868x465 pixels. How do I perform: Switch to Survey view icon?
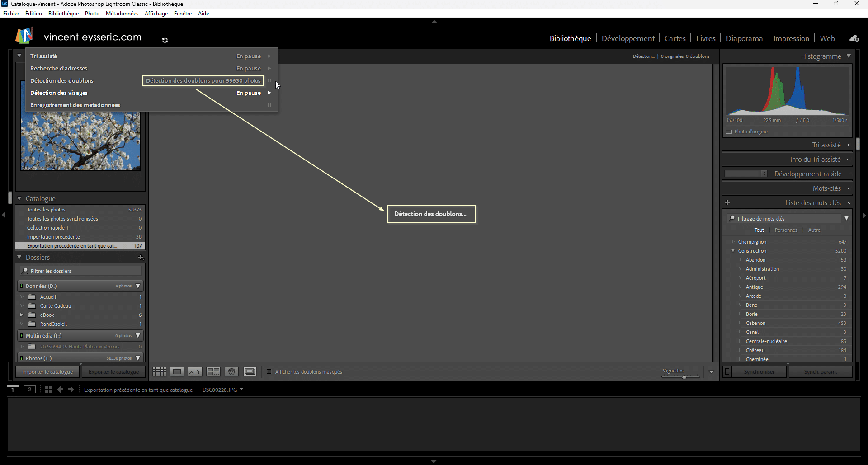tap(213, 371)
